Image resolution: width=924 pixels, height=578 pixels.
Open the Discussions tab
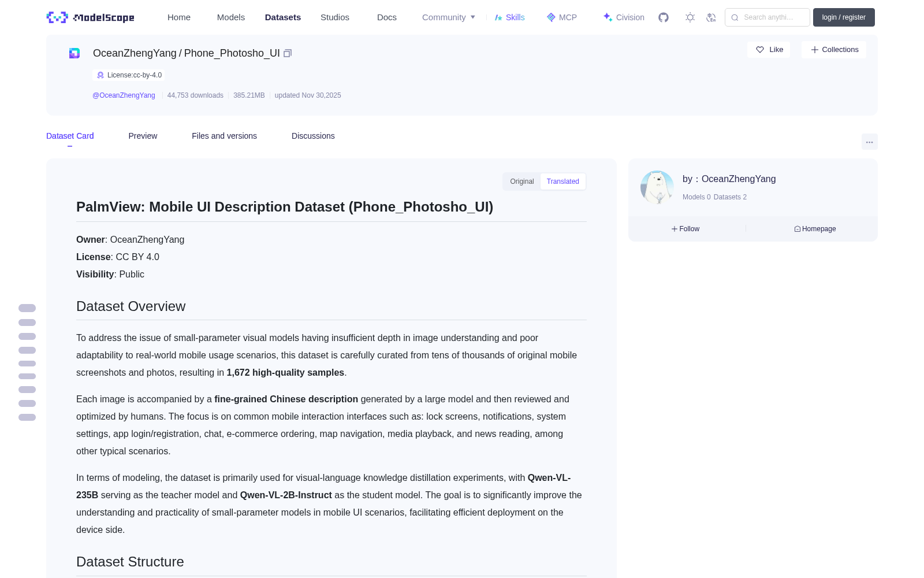pos(313,136)
